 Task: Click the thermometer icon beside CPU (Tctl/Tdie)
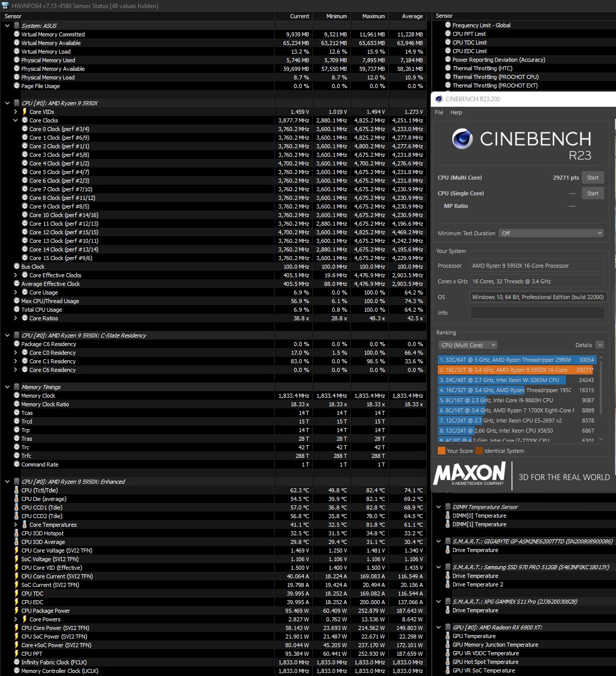click(x=17, y=490)
